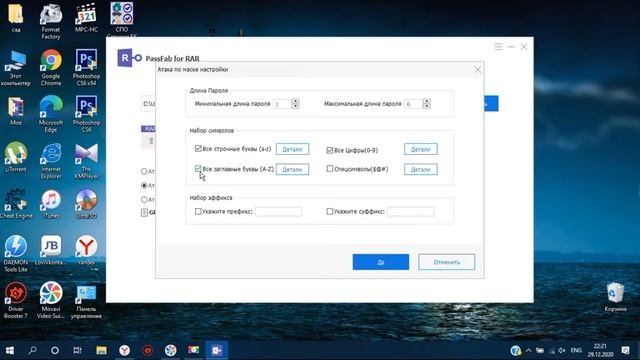Open Yandex browser from taskbar
Screen dimensions: 640x360
[124, 350]
